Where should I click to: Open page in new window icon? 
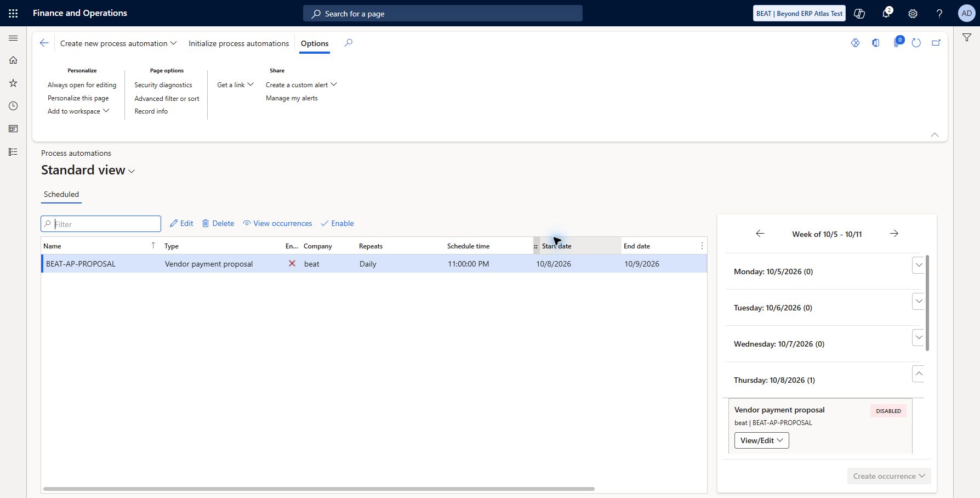(x=936, y=43)
